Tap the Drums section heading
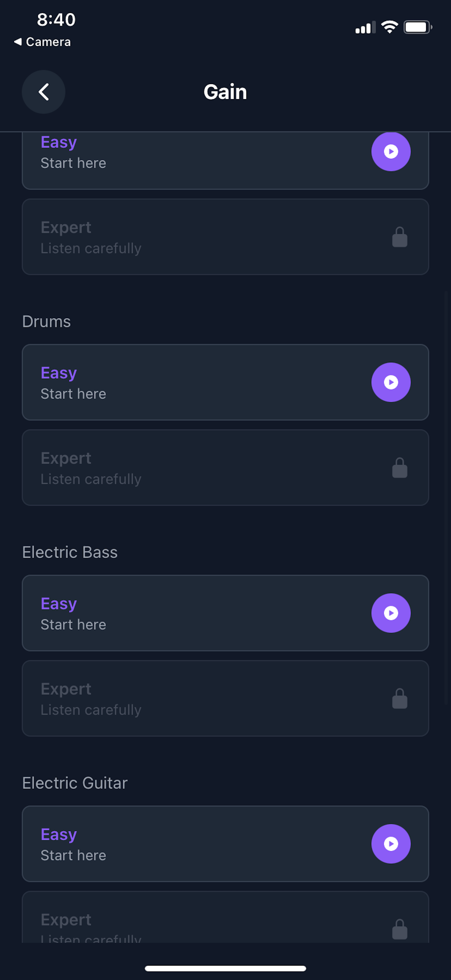Image resolution: width=451 pixels, height=980 pixels. (46, 322)
